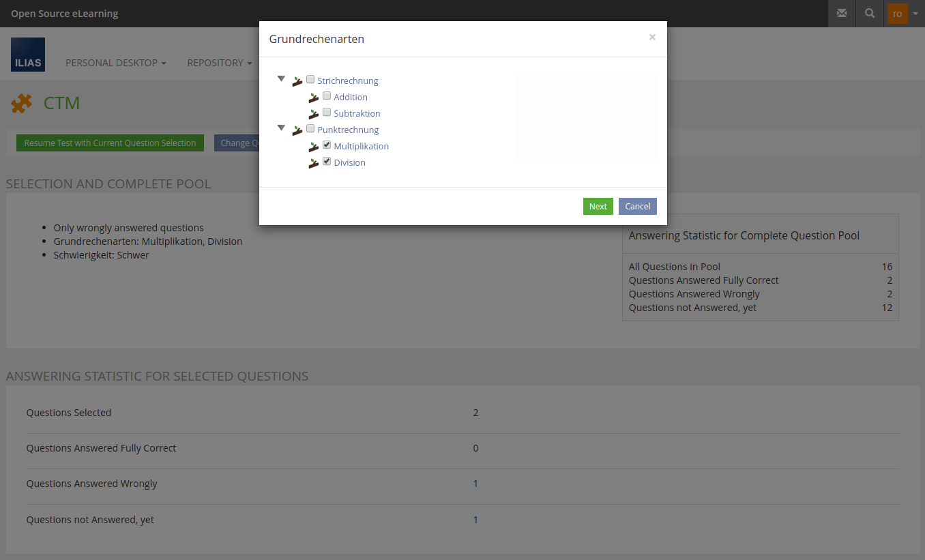Select the Multiplikation tree label
The width and height of the screenshot is (925, 560).
point(361,147)
